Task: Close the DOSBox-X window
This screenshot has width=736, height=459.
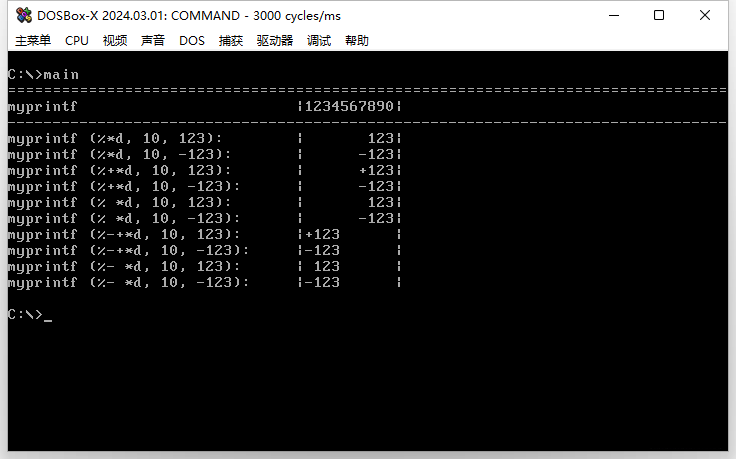Action: [x=705, y=15]
